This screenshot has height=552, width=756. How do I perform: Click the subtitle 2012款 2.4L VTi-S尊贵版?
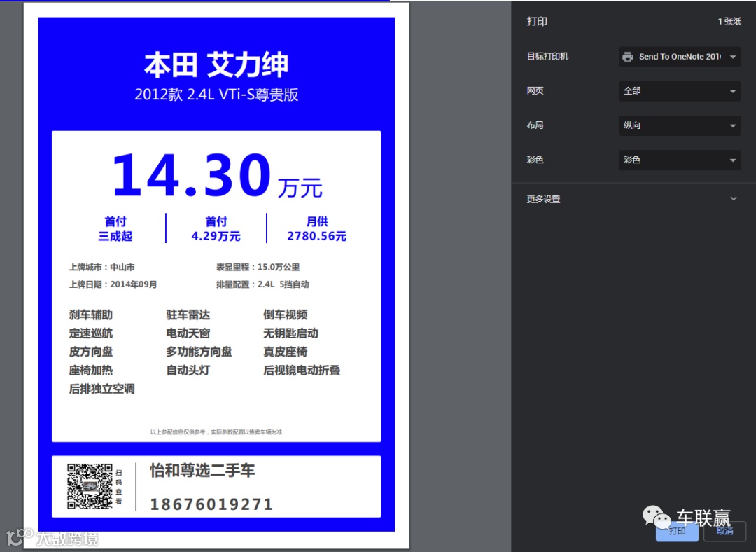coord(216,94)
